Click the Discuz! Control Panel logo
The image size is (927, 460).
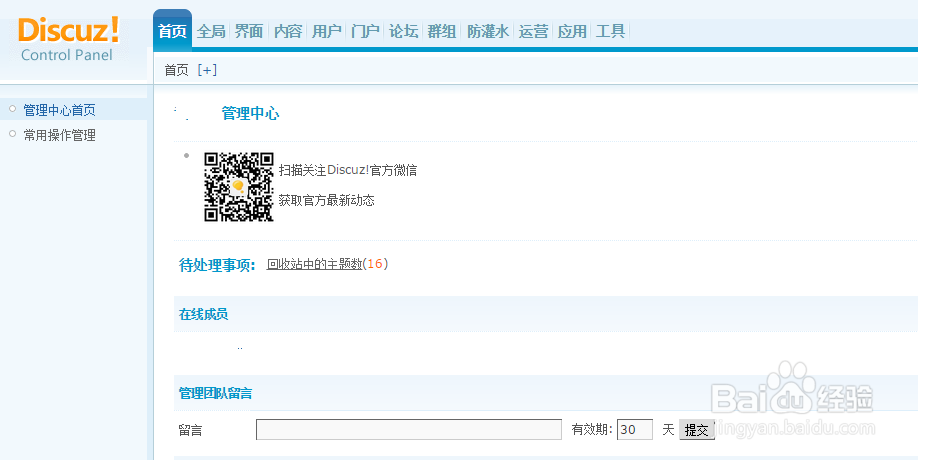click(x=68, y=39)
